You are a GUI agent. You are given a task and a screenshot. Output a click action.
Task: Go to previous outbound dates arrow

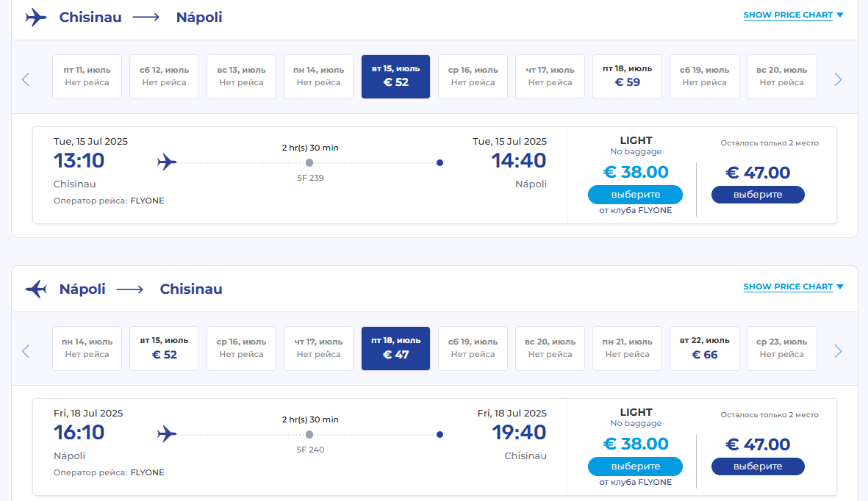[x=26, y=80]
